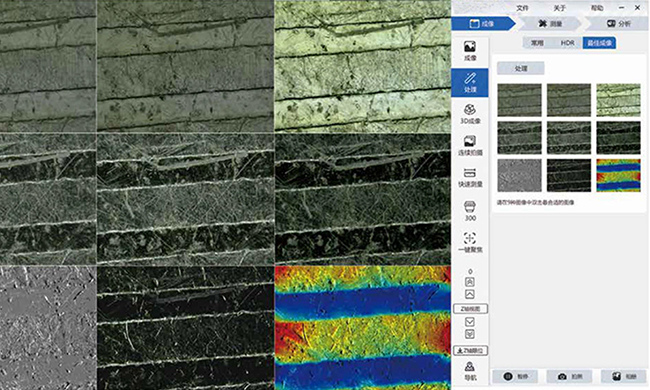
Task: Click the large bright light-green preview image
Action: 363,66
